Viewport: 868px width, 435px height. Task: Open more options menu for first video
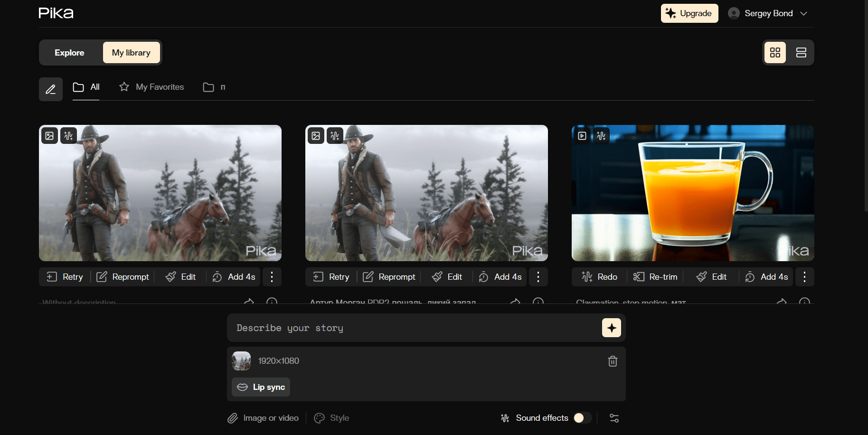(272, 277)
